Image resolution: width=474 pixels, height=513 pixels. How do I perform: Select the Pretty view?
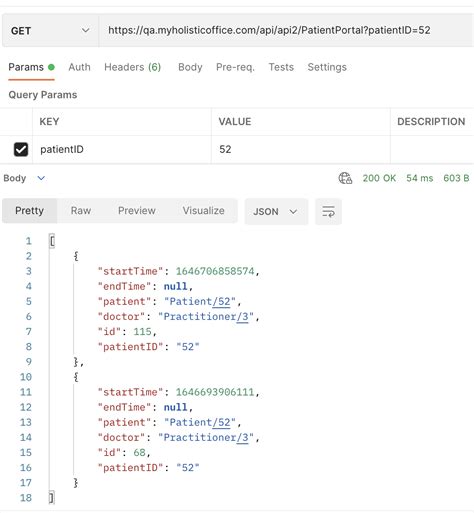pos(29,211)
